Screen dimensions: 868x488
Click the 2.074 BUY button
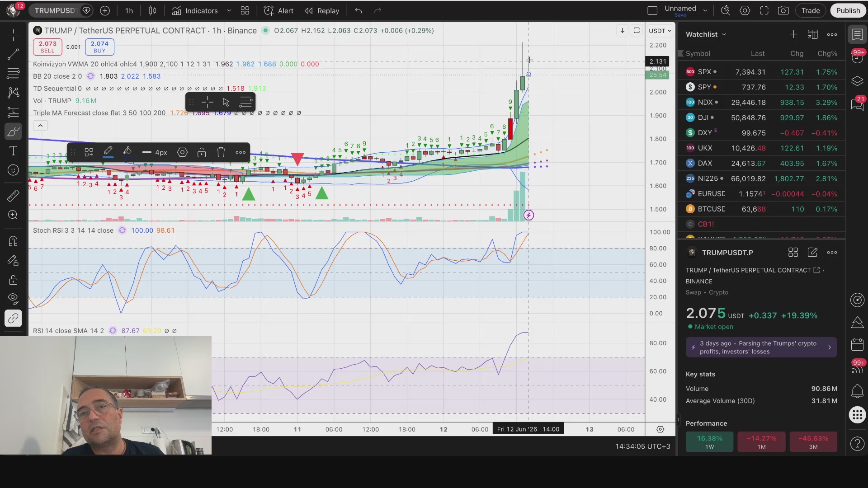pyautogui.click(x=99, y=47)
